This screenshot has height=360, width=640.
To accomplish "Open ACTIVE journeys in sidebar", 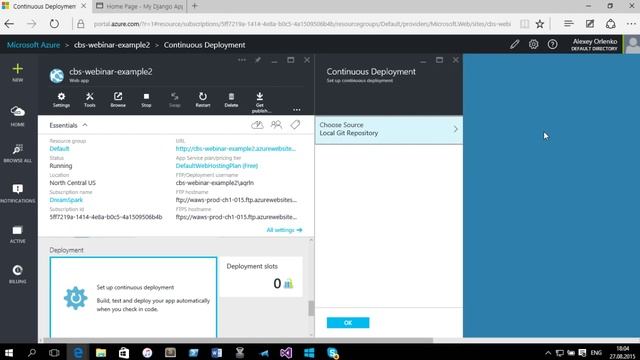I will coord(18,234).
